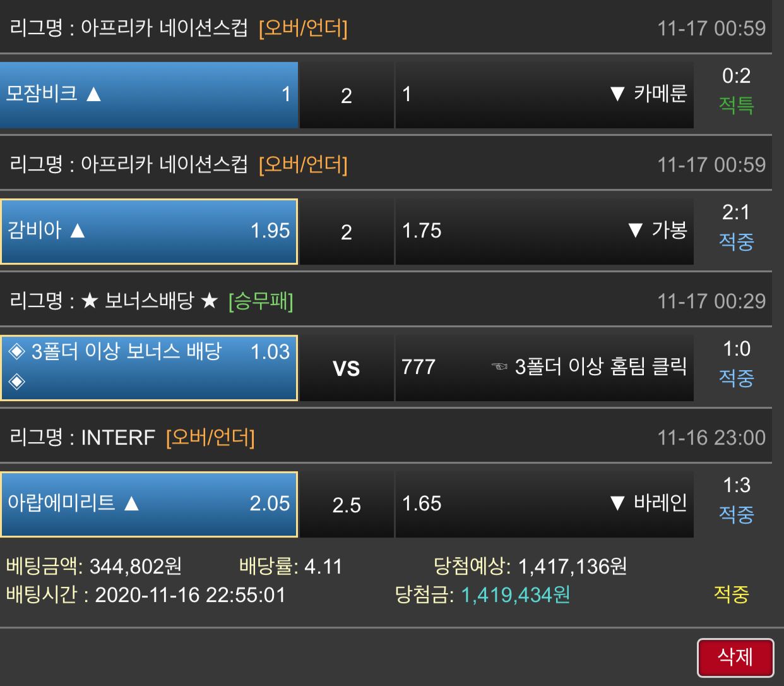Click the down triangle beside 가봉
Viewport: 784px width, 686px height.
tap(636, 231)
